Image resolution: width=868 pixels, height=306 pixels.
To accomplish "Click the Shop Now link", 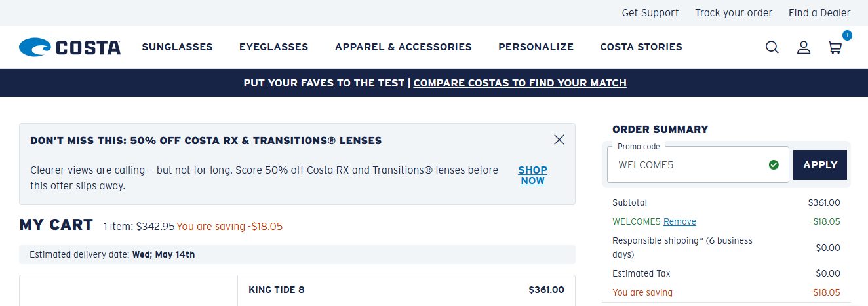I will coord(533,176).
